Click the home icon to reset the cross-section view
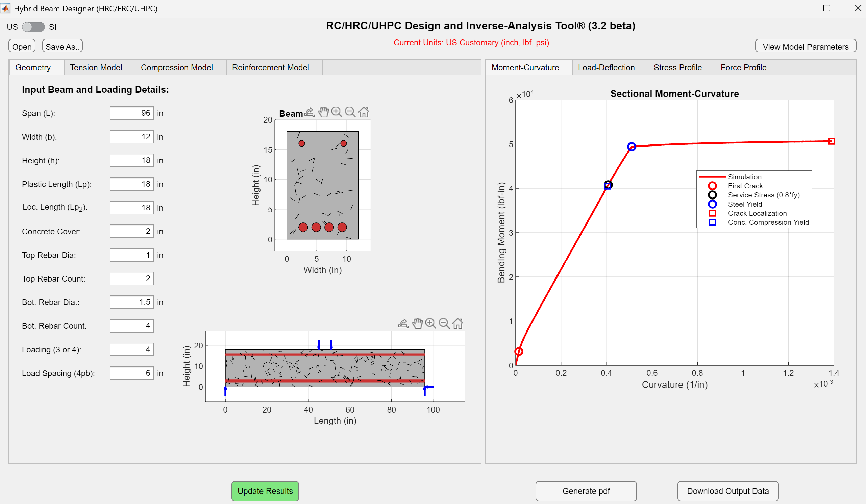866x504 pixels. point(364,112)
